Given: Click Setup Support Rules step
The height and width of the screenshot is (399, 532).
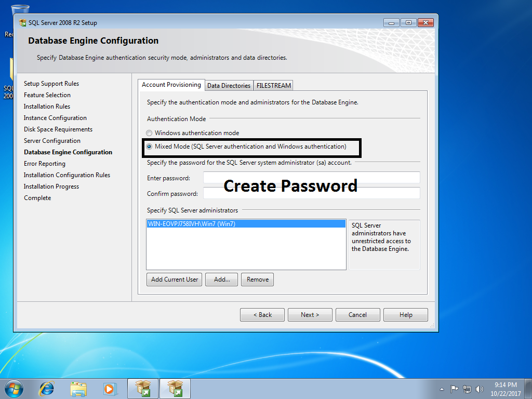Looking at the screenshot, I should [51, 84].
